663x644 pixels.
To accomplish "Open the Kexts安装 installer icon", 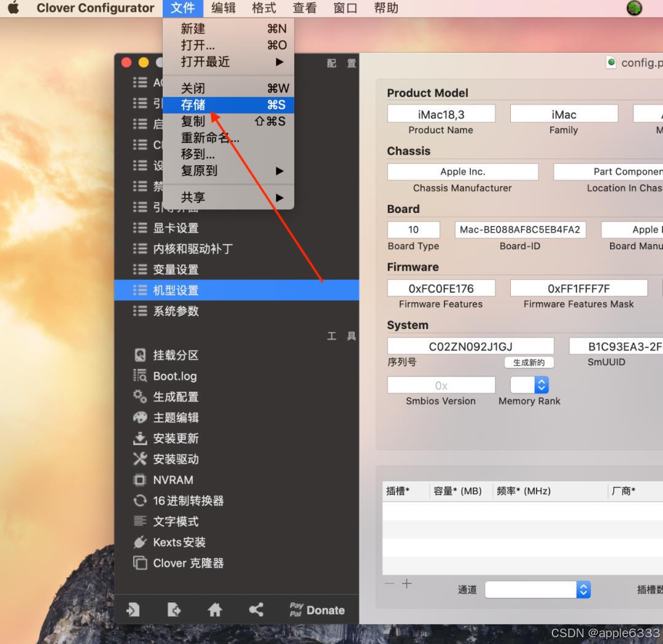I will pos(139,542).
